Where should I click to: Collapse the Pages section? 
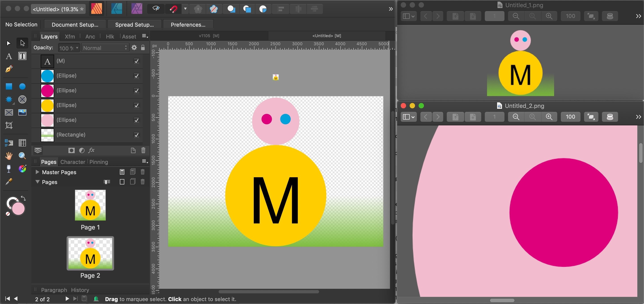(x=37, y=182)
